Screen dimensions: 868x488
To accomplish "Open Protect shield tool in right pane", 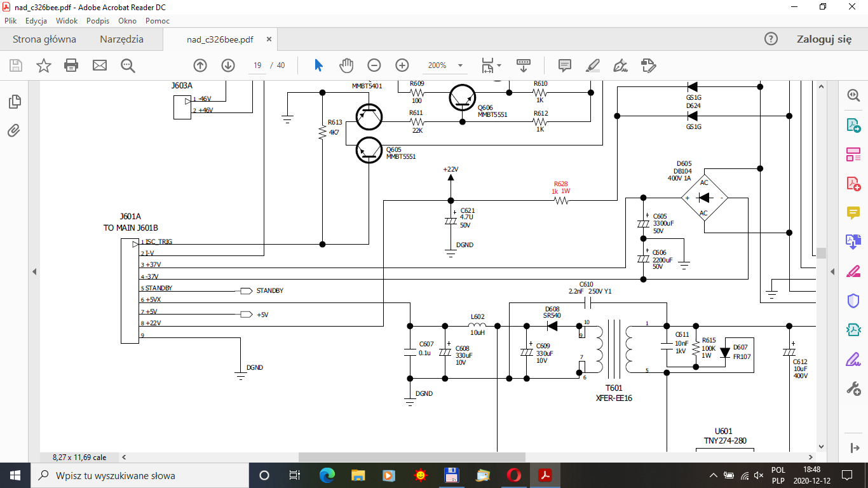I will pos(853,301).
